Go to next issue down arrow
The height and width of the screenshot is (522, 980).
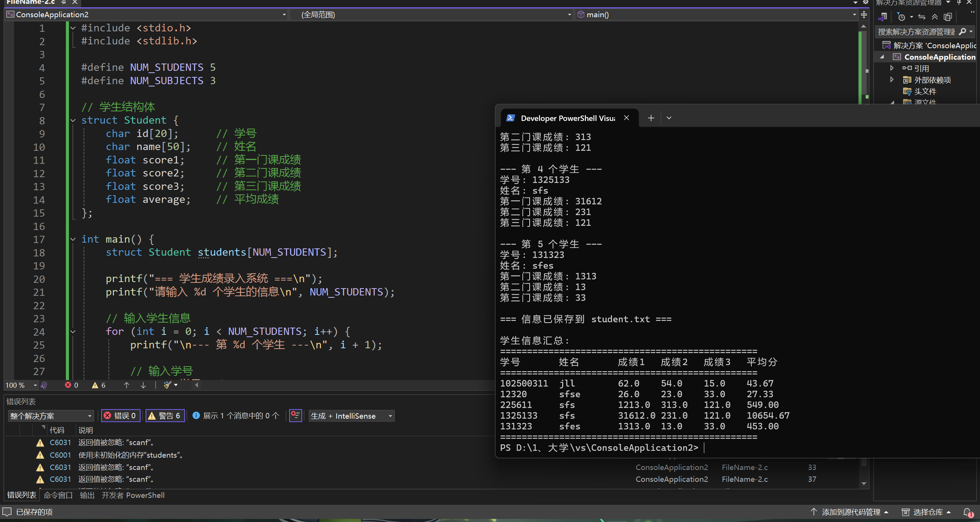coord(143,385)
